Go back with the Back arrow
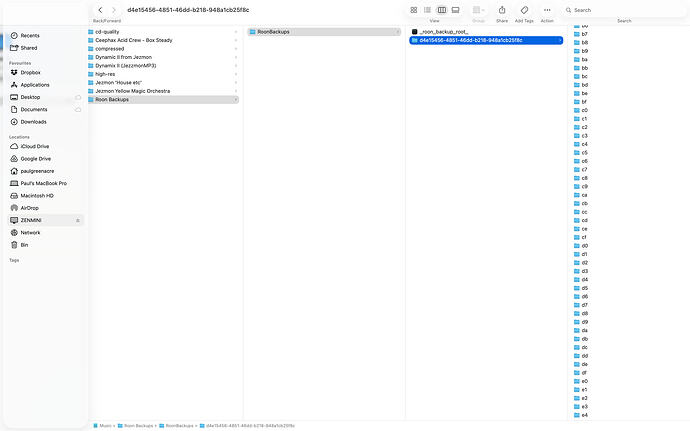The image size is (690, 431). point(100,10)
